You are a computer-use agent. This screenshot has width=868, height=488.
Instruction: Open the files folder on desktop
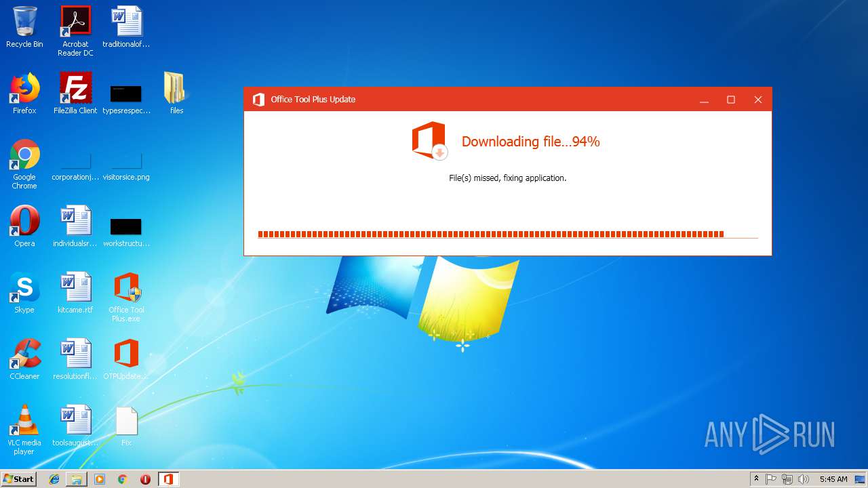tap(176, 94)
